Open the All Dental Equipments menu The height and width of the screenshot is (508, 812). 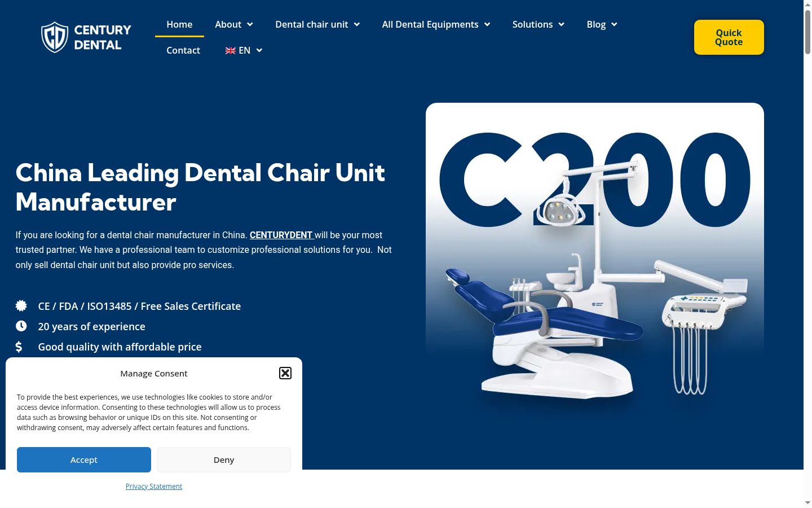pyautogui.click(x=430, y=24)
